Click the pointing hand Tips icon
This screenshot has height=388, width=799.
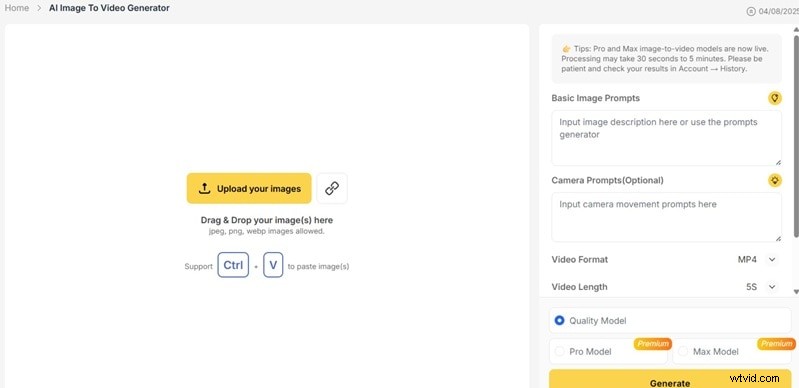tap(566, 49)
